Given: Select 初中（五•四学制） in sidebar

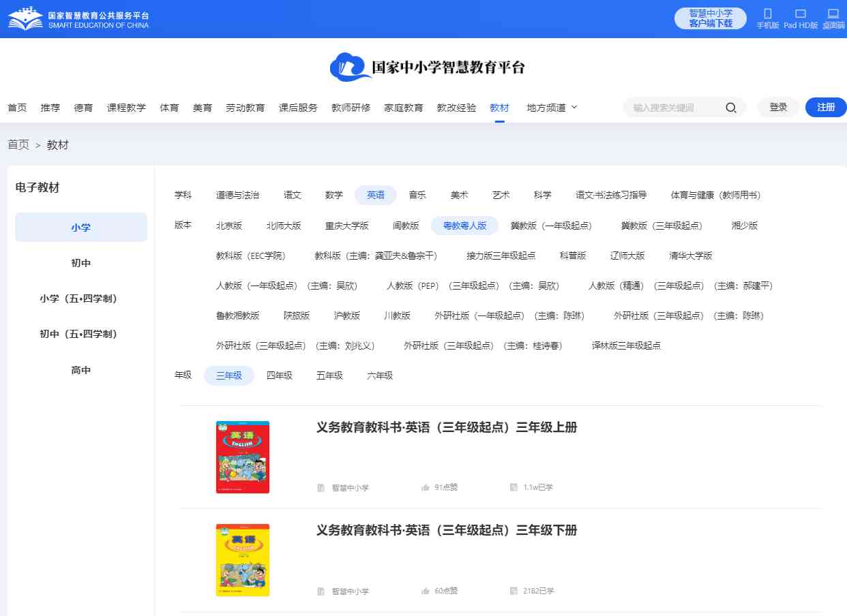Looking at the screenshot, I should point(81,334).
